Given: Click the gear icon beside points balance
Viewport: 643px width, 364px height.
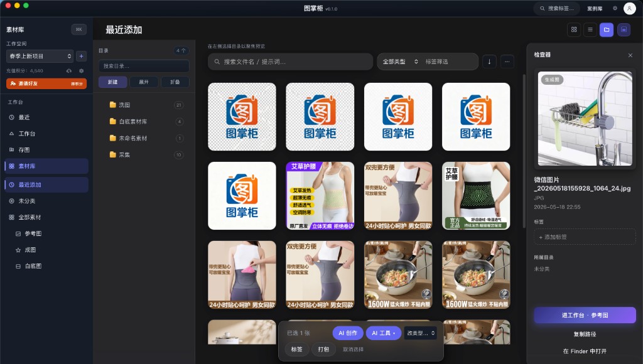Looking at the screenshot, I should (x=81, y=70).
